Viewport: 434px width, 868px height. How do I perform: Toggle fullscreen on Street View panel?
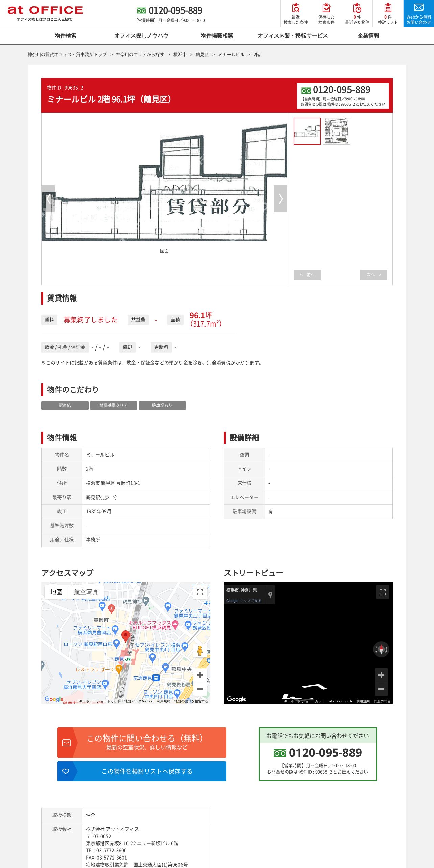(382, 592)
